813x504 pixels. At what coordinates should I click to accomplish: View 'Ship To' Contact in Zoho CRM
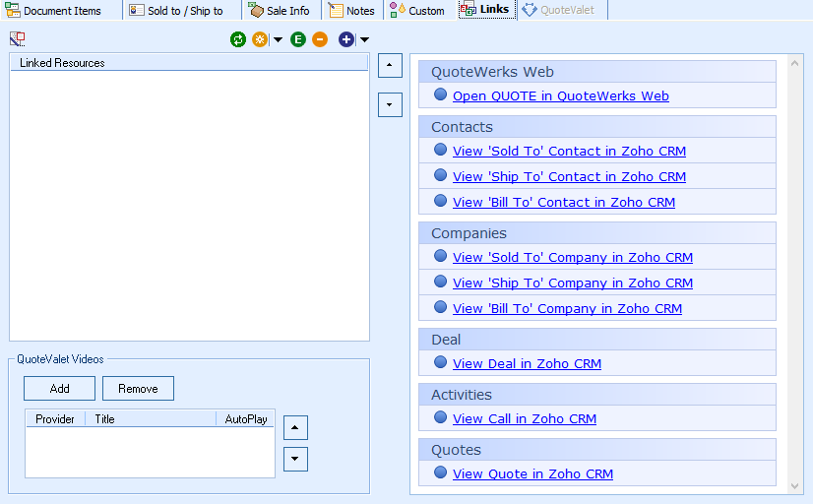pos(569,177)
